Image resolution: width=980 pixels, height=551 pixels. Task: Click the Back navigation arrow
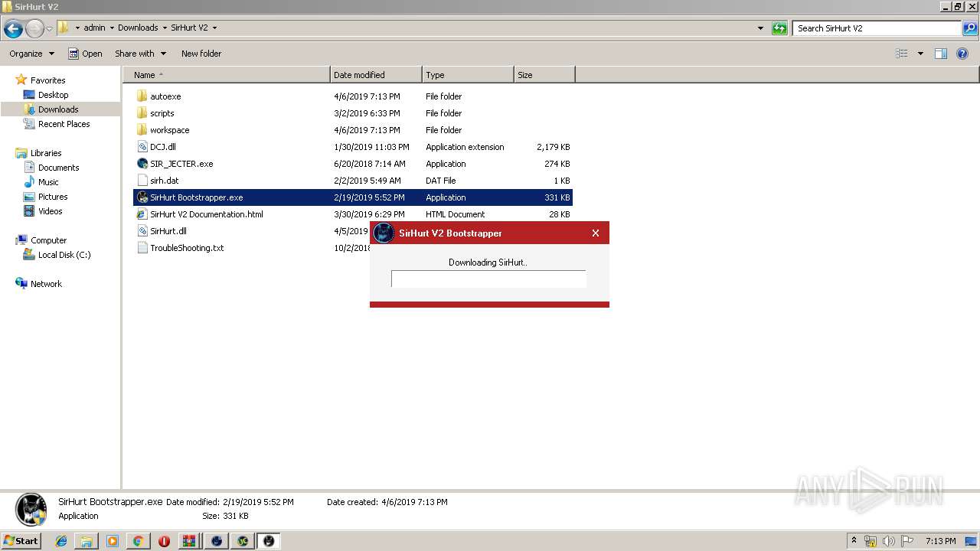click(x=13, y=29)
